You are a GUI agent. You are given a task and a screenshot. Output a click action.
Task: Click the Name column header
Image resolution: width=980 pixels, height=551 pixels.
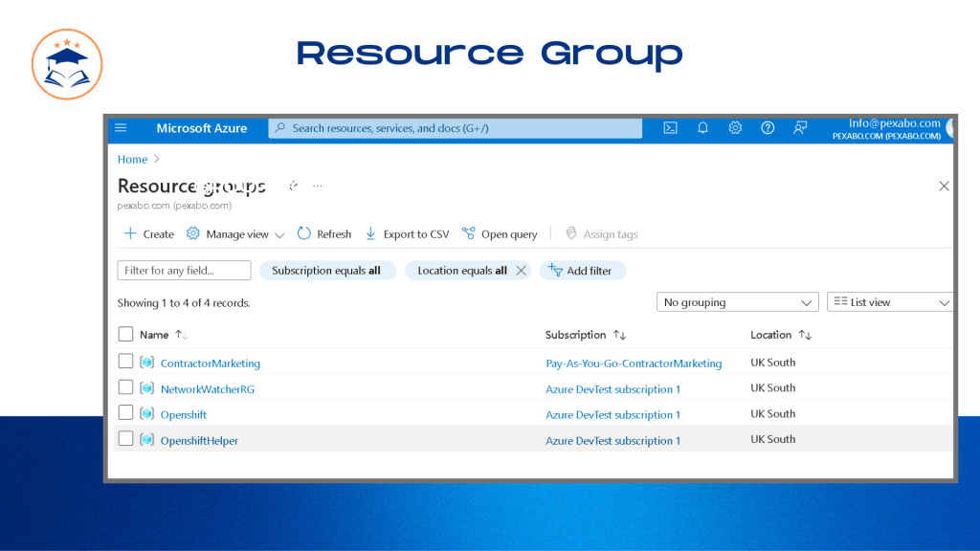click(x=154, y=335)
